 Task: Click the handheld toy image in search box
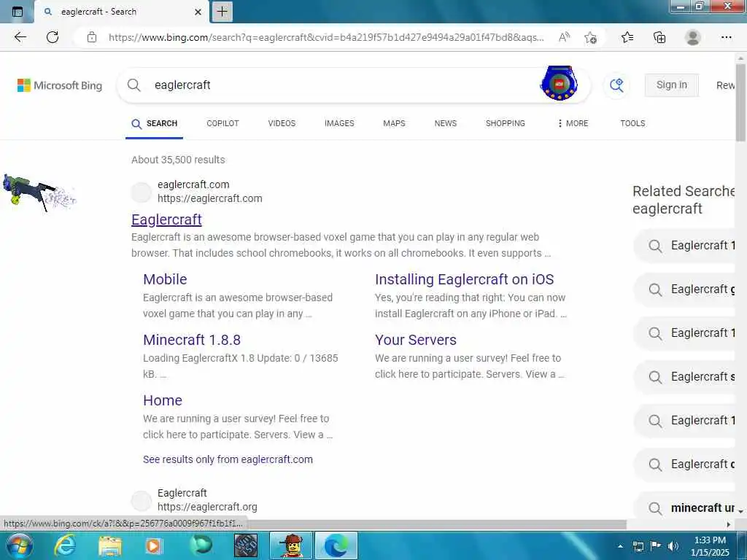point(560,83)
